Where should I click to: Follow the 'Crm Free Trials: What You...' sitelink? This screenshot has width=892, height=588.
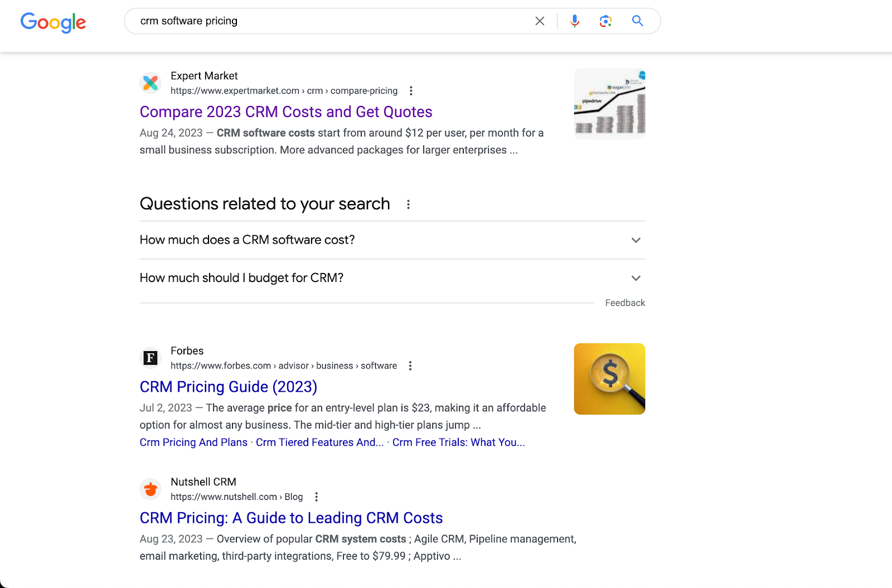pyautogui.click(x=459, y=443)
